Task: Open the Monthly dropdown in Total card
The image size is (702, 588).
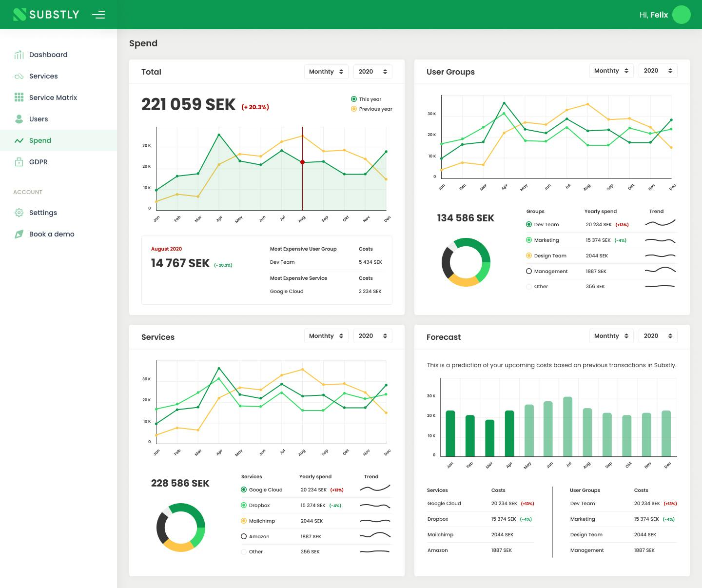Action: click(x=326, y=72)
